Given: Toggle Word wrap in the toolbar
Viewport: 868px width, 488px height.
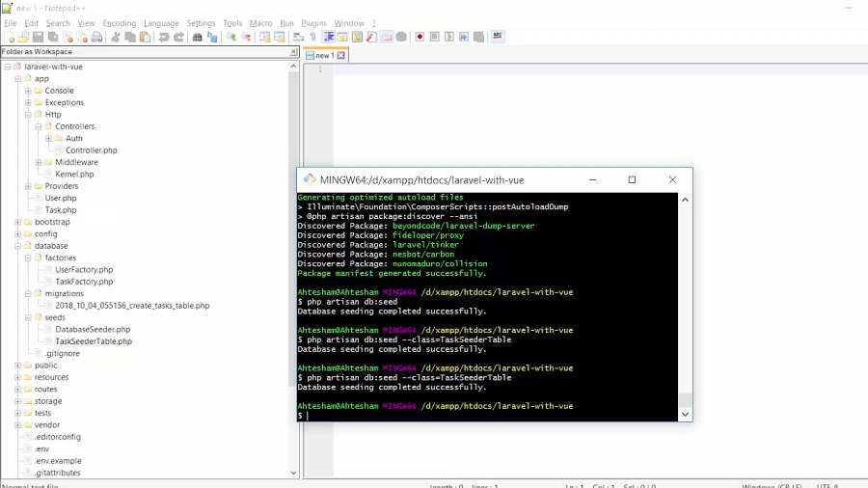Looking at the screenshot, I should point(298,38).
